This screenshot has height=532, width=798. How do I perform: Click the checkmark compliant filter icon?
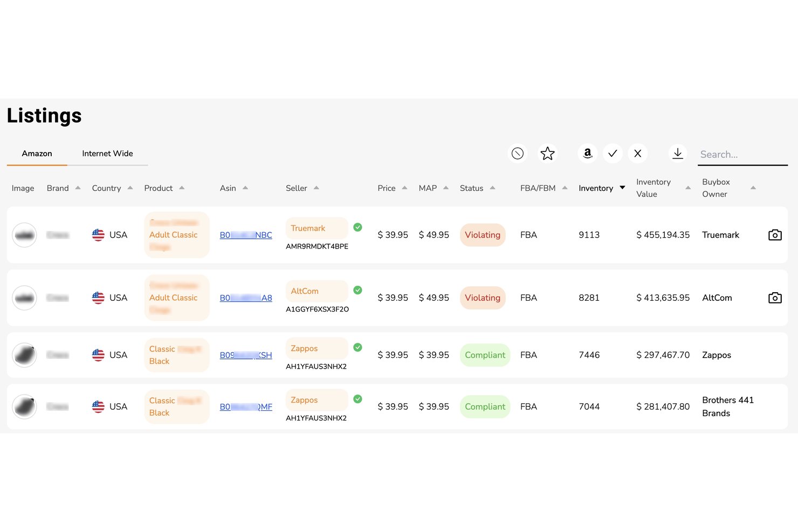pyautogui.click(x=613, y=154)
